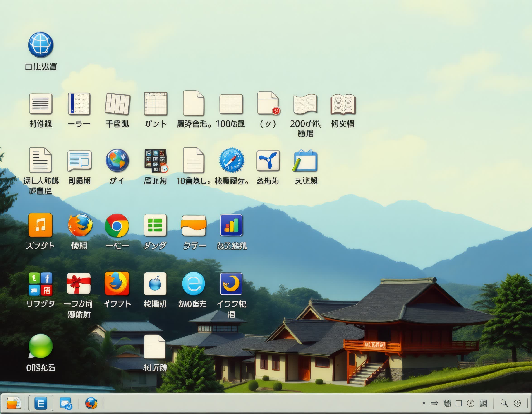Click the blue E taskbar button

click(41, 403)
